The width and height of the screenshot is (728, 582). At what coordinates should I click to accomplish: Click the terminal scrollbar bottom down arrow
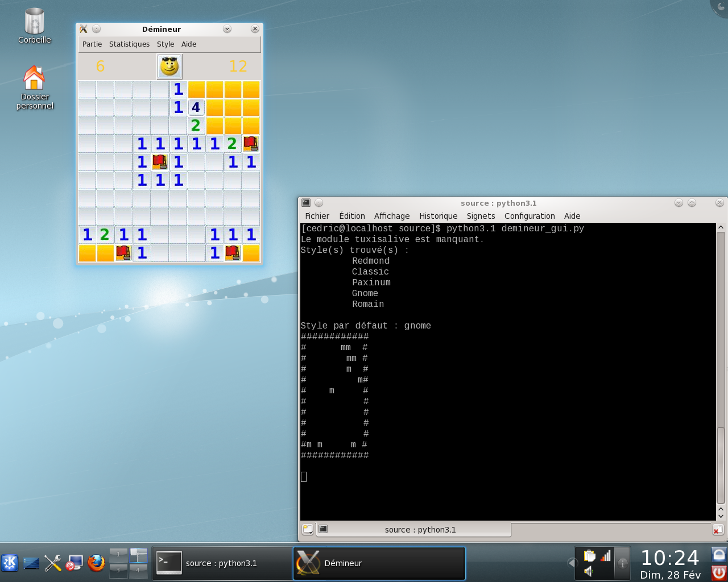tap(721, 516)
